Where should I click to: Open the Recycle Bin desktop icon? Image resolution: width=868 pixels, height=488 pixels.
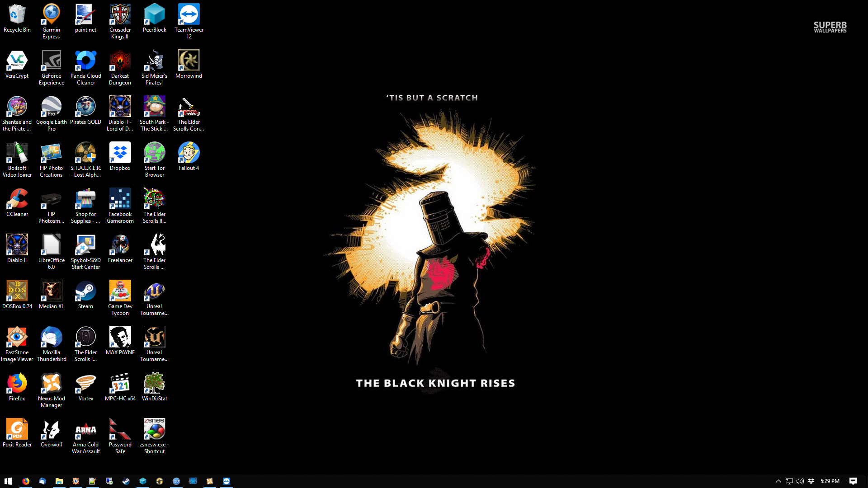pyautogui.click(x=17, y=19)
